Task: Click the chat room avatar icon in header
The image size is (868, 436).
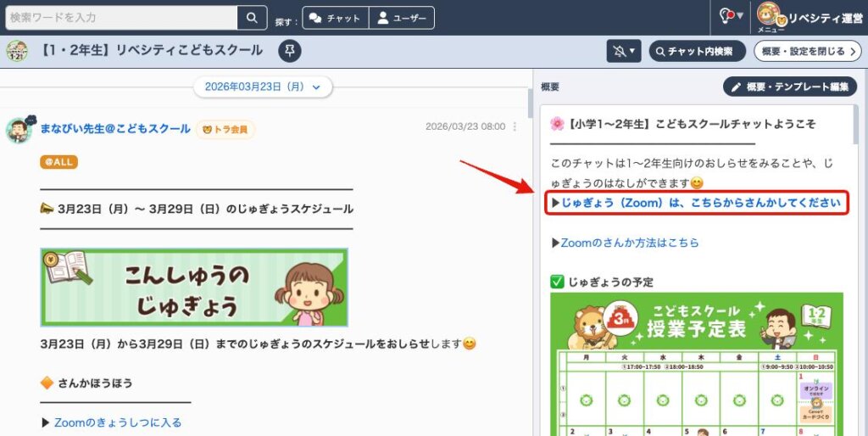Action: pos(17,51)
